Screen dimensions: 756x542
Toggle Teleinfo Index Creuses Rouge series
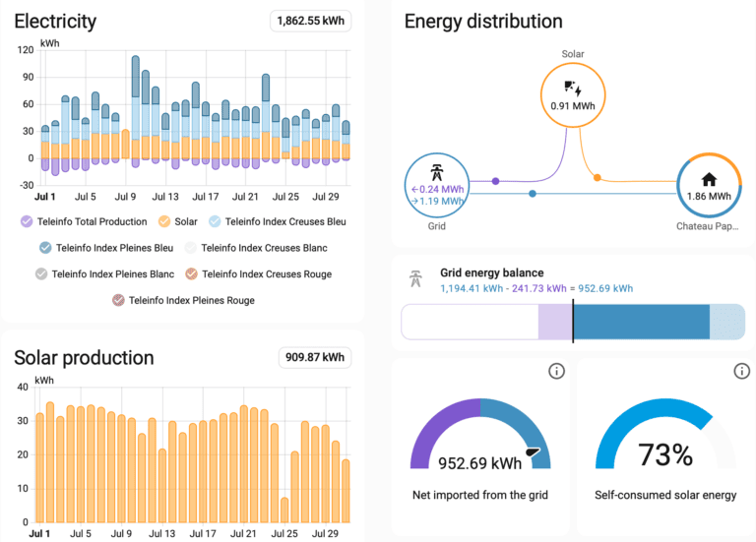(x=191, y=274)
